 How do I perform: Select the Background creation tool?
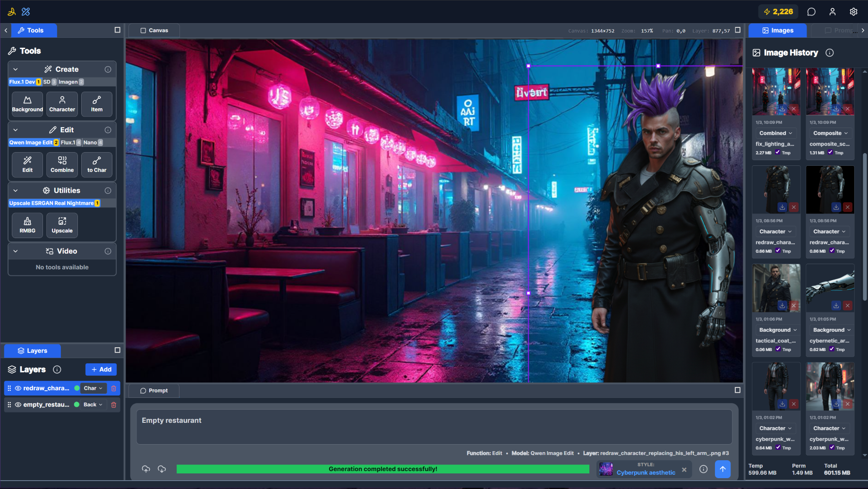coord(27,104)
